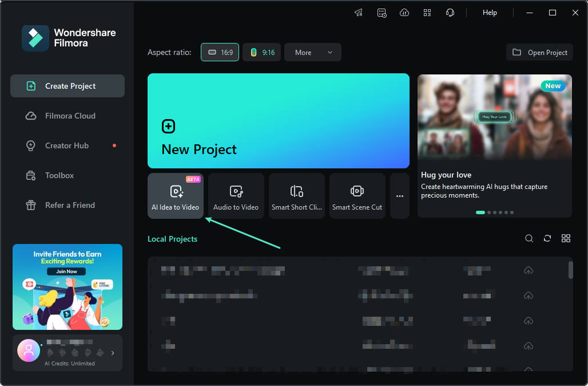
Task: Expand the More aspect ratio dropdown
Action: [x=313, y=52]
